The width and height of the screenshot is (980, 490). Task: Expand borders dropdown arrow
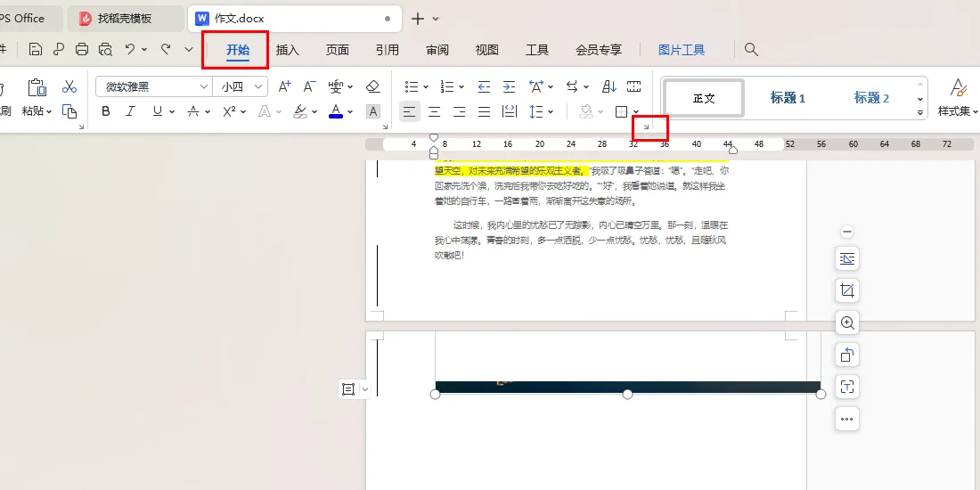pyautogui.click(x=636, y=112)
